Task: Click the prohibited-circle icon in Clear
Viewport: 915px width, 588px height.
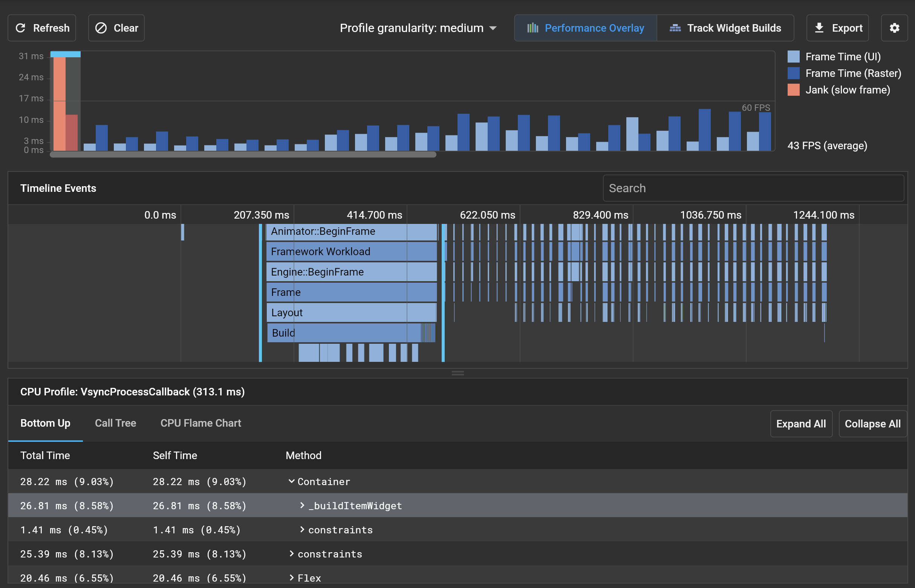Action: pyautogui.click(x=101, y=28)
